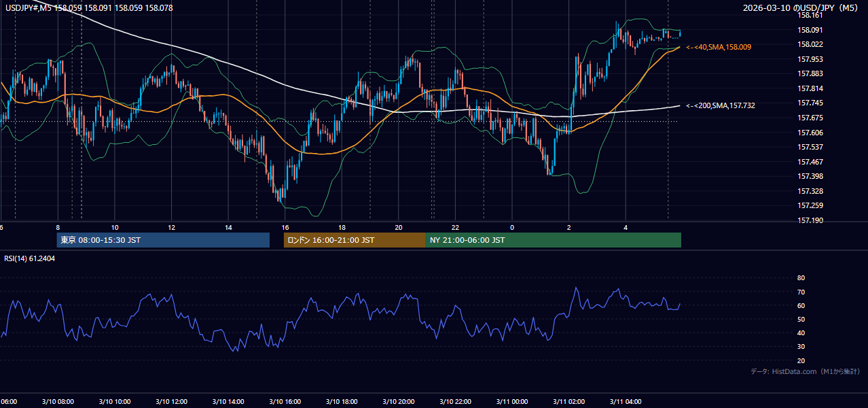This screenshot has width=868, height=408.
Task: Click the hour label 0 under the price chart
Action: [512, 227]
